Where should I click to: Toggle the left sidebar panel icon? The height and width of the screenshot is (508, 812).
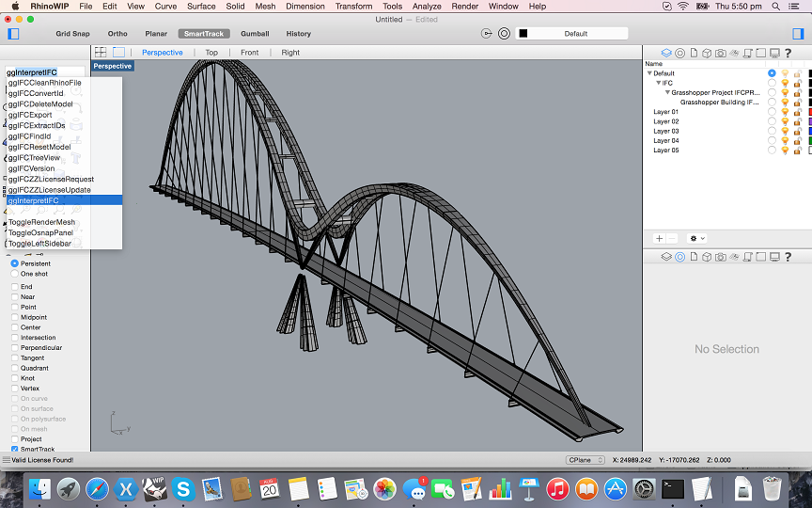point(13,34)
